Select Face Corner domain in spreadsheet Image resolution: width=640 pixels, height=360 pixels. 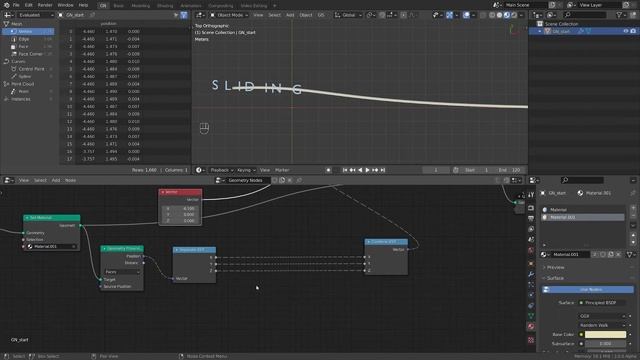[x=29, y=54]
